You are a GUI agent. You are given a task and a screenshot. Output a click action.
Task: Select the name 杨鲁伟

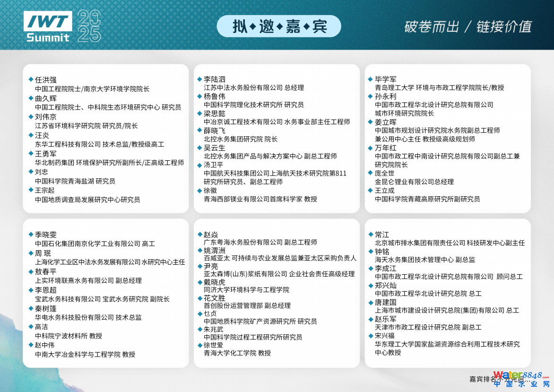[x=215, y=96]
